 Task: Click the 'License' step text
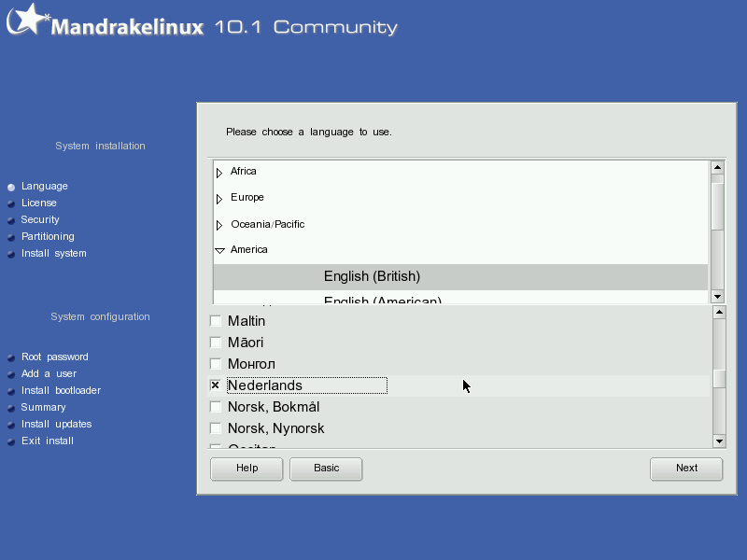pyautogui.click(x=38, y=203)
